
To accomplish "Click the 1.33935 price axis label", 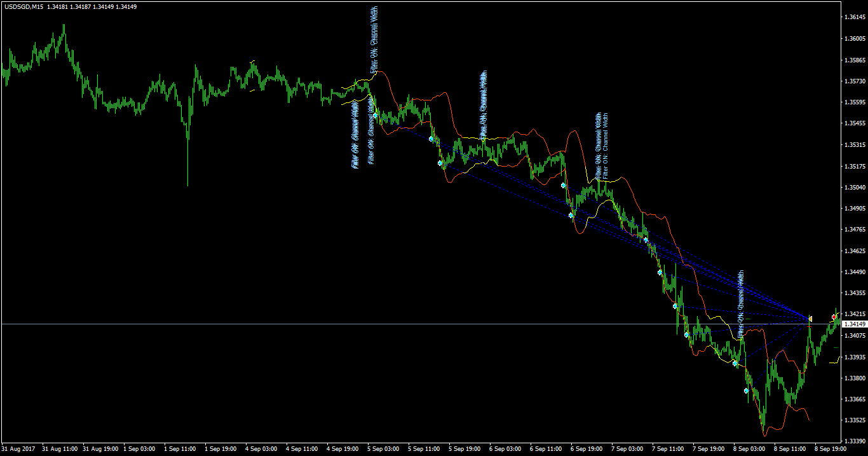I will pyautogui.click(x=854, y=357).
